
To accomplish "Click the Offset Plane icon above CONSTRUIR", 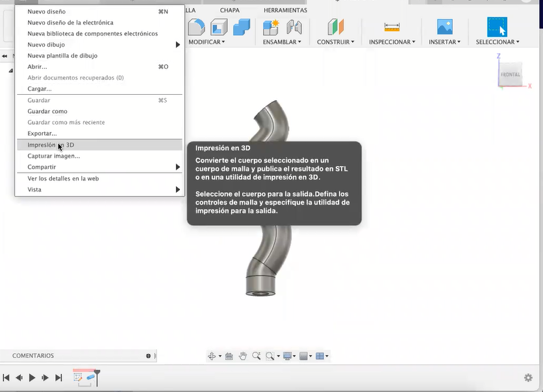I will point(335,27).
